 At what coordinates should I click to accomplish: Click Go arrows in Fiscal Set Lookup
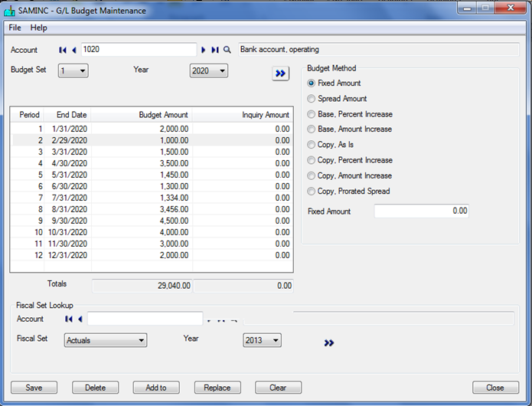click(x=328, y=343)
